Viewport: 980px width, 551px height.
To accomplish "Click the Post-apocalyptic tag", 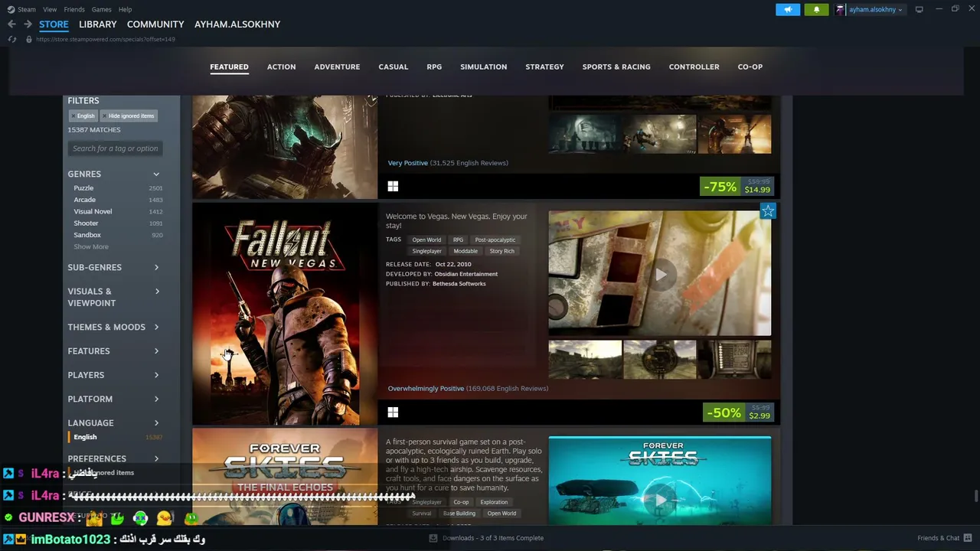I will [x=495, y=240].
